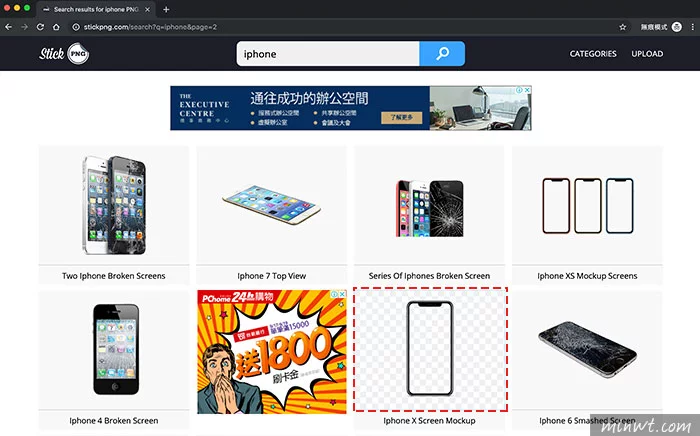Image resolution: width=700 pixels, height=436 pixels.
Task: Open the CATEGORIES menu
Action: click(x=593, y=54)
